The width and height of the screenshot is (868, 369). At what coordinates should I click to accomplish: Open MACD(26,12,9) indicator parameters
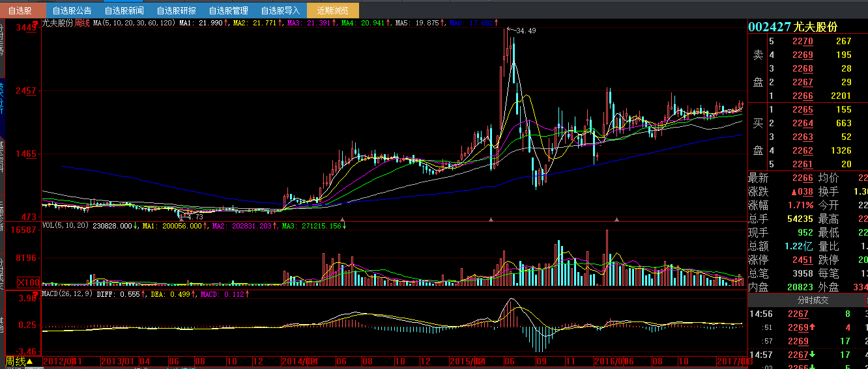[68, 294]
